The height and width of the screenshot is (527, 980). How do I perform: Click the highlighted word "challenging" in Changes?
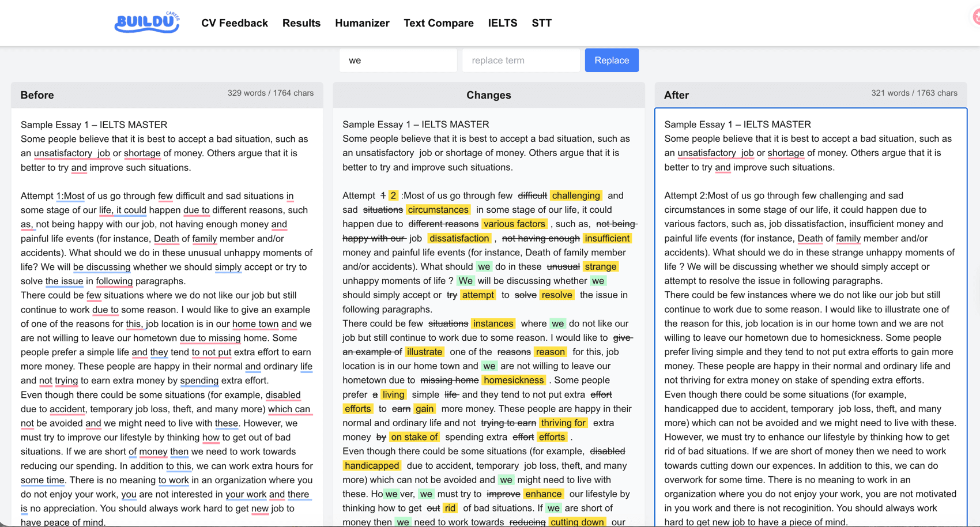pyautogui.click(x=576, y=195)
